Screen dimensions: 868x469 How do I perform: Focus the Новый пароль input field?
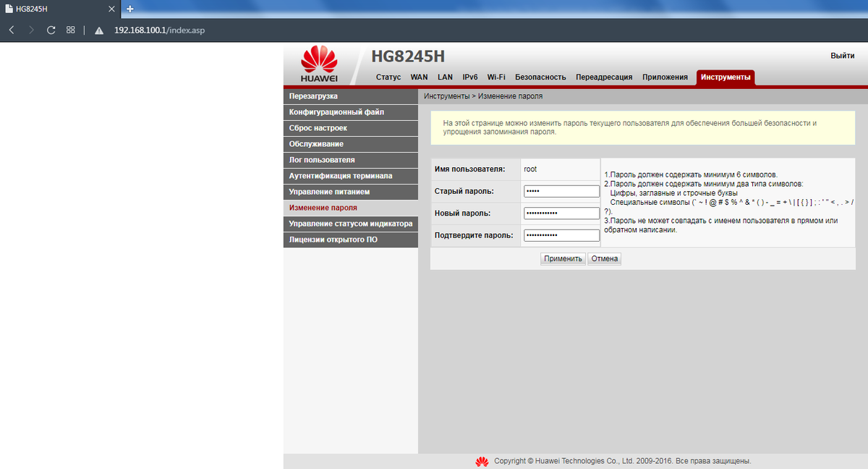(561, 214)
